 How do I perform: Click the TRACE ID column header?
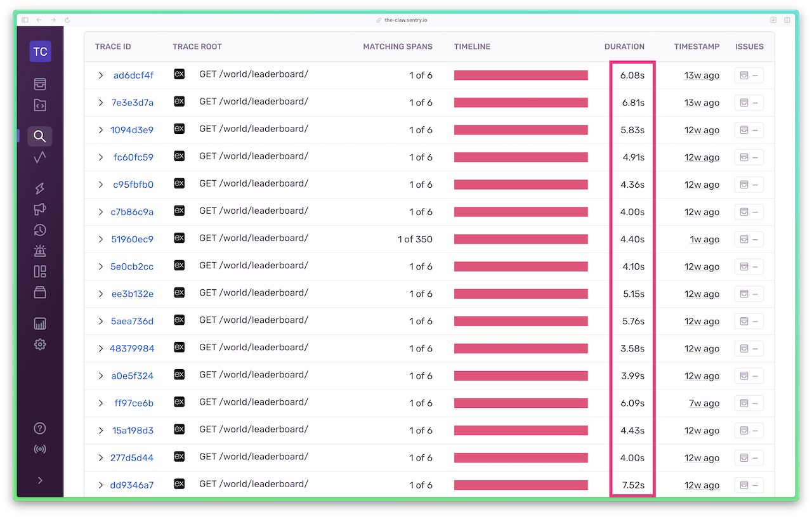pos(113,46)
